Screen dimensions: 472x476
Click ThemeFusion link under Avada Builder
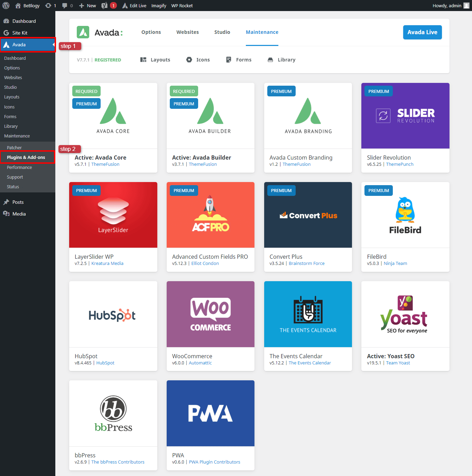[203, 164]
